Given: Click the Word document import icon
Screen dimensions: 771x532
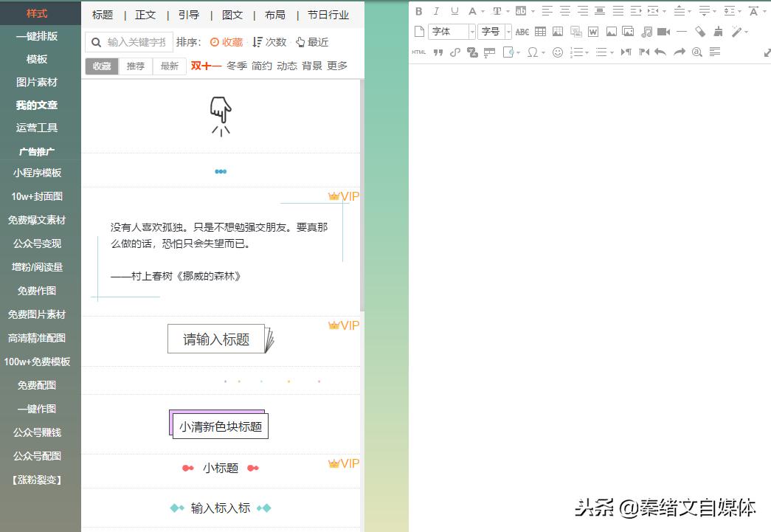Looking at the screenshot, I should pyautogui.click(x=593, y=31).
